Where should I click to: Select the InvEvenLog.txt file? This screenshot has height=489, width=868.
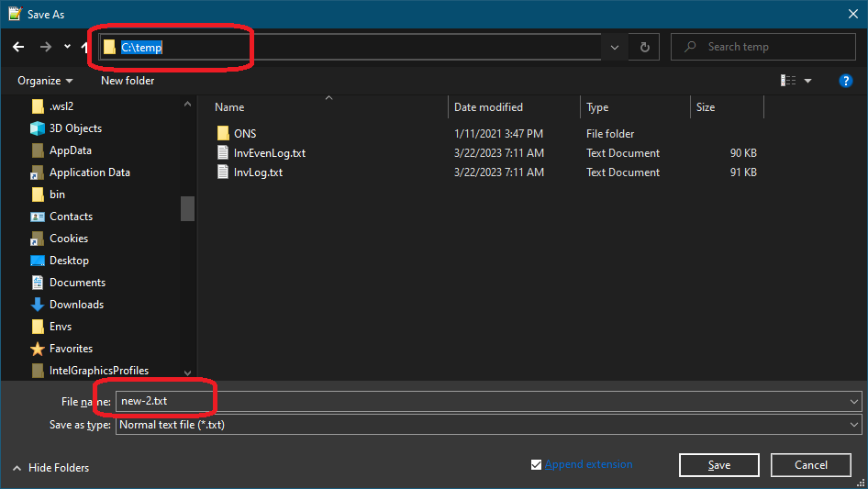point(269,153)
